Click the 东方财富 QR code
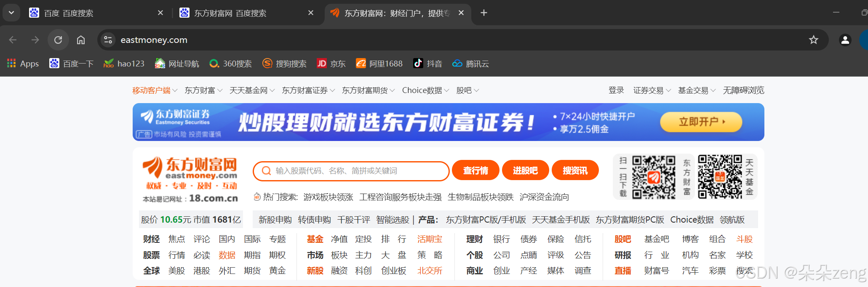The image size is (868, 287). tap(654, 177)
